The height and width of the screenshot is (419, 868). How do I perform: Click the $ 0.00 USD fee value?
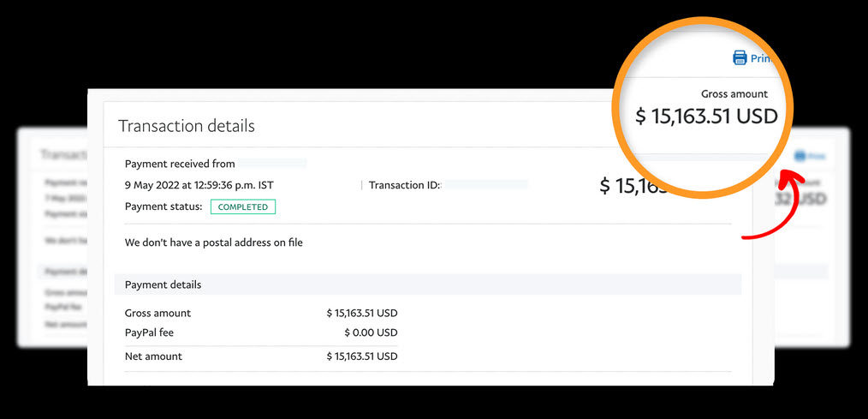coord(371,333)
